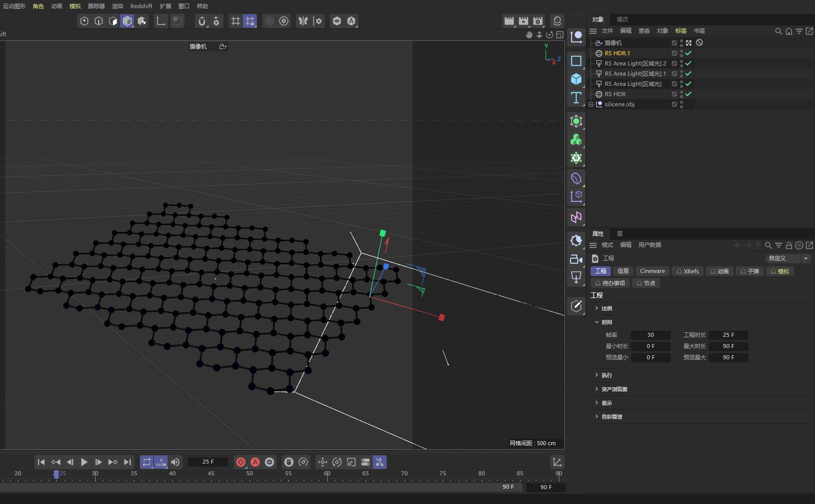The width and height of the screenshot is (815, 504).
Task: Open the 自定义 dropdown
Action: coord(788,259)
